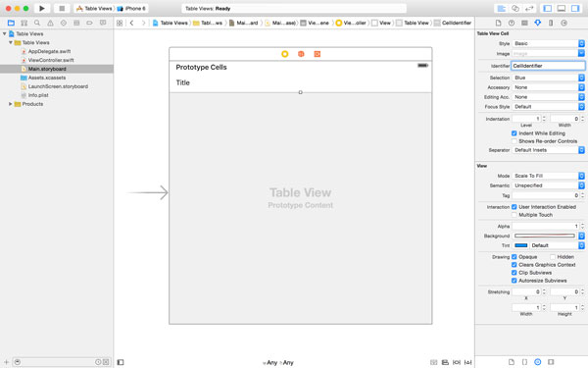Select the Title prototype cell
588x368 pixels.
coord(301,83)
